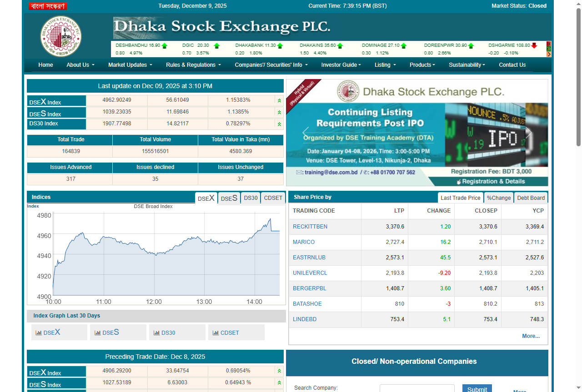This screenshot has height=392, width=582.
Task: Open the Investor Guide dropdown menu
Action: click(341, 65)
